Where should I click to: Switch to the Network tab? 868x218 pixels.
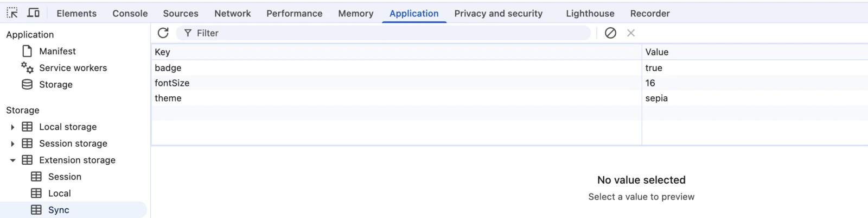coord(232,14)
